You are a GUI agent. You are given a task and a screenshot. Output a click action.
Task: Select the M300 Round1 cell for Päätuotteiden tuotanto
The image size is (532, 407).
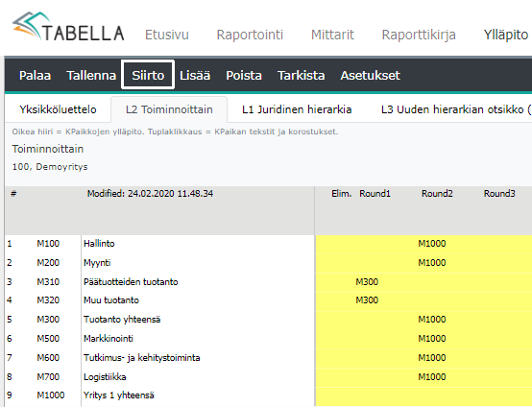tap(367, 282)
